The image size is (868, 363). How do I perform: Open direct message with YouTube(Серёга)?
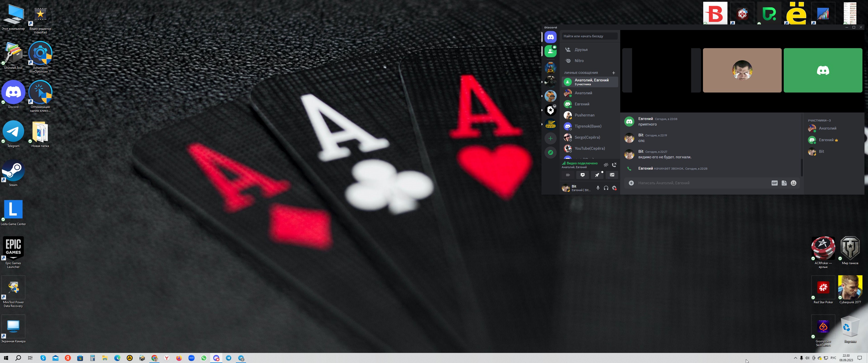pyautogui.click(x=590, y=148)
